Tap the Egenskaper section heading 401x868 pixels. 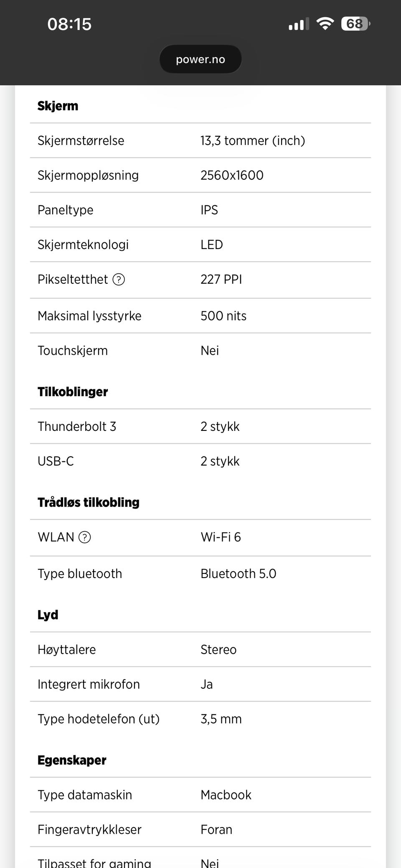(x=72, y=760)
